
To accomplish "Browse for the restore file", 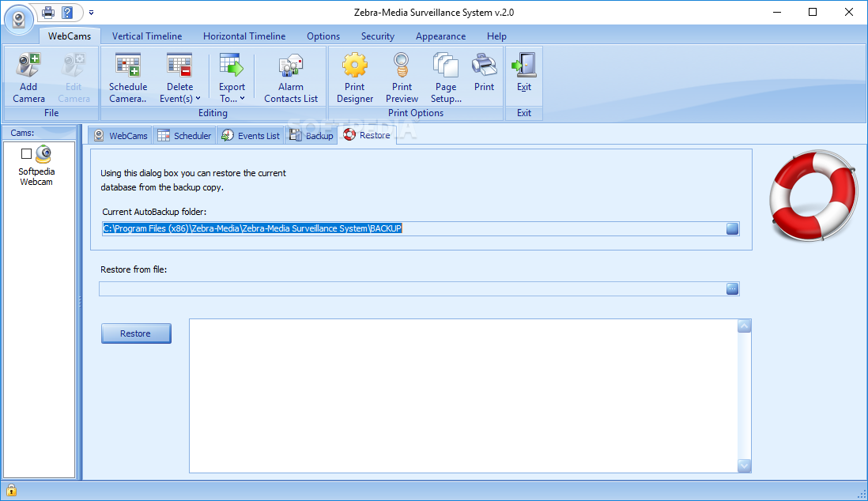I will [x=732, y=288].
